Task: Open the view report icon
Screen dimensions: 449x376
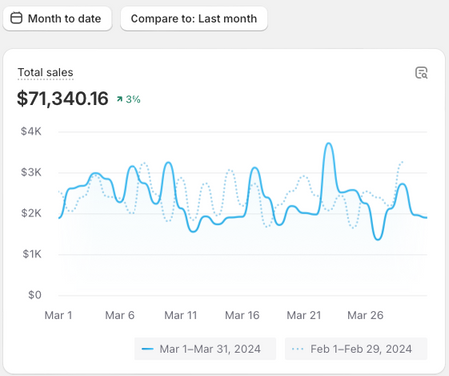Action: click(421, 72)
